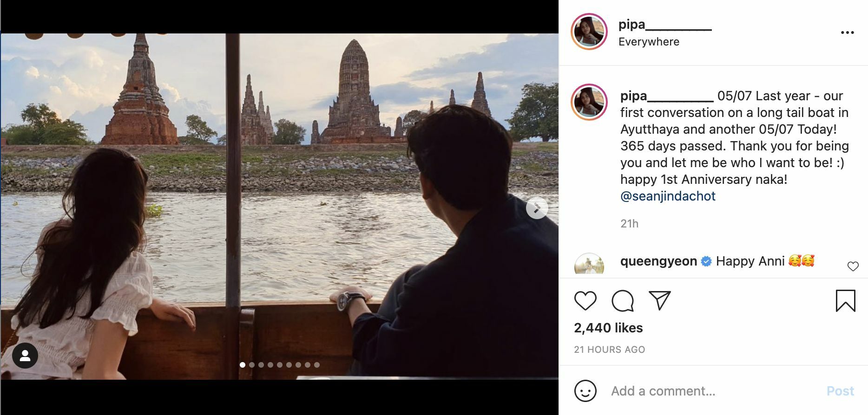Click the 21h timestamp under the caption

click(x=628, y=223)
